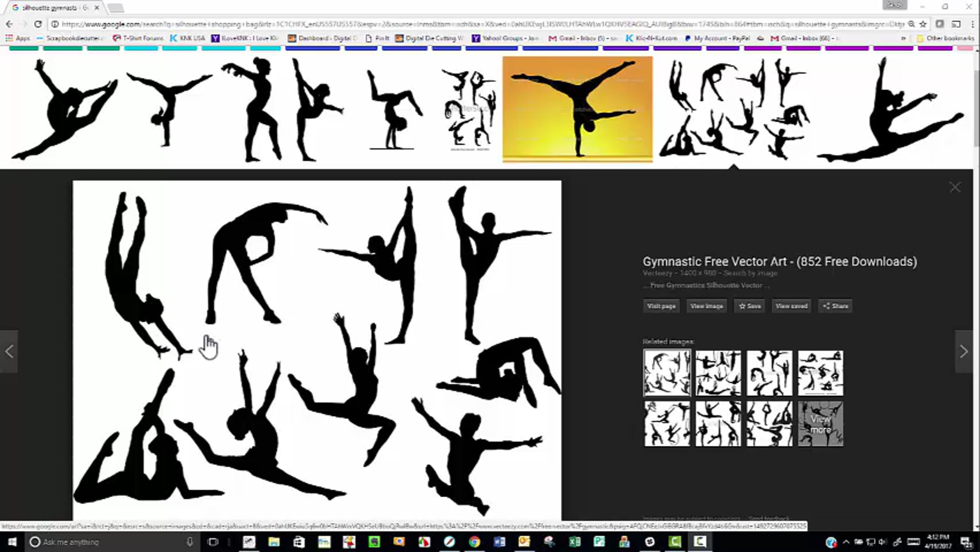The width and height of the screenshot is (980, 552).
Task: Open a new browser tab
Action: tap(116, 8)
